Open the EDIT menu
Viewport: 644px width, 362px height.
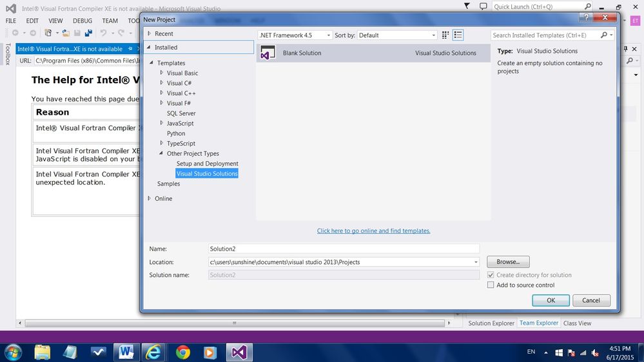click(x=32, y=21)
